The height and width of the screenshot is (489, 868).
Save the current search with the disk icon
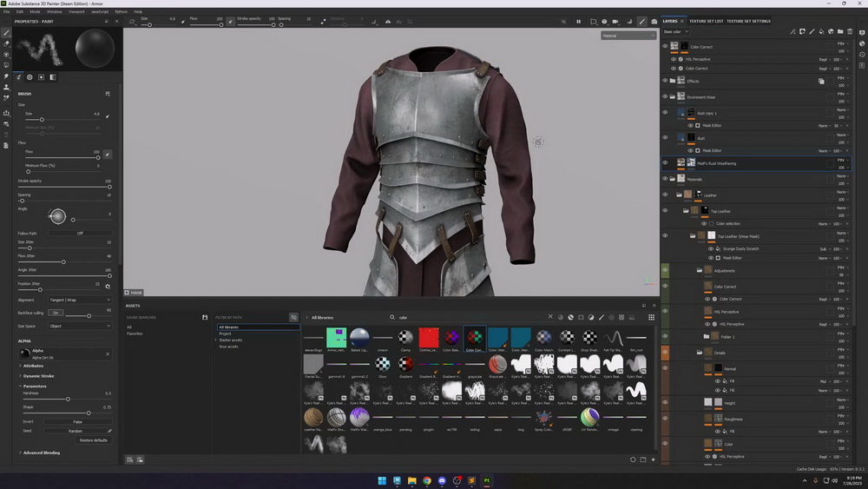(x=205, y=317)
